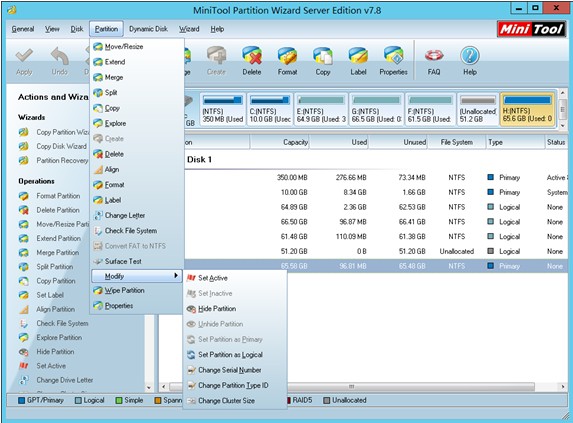The image size is (573, 423).
Task: Choose Change Serial Number
Action: [235, 370]
